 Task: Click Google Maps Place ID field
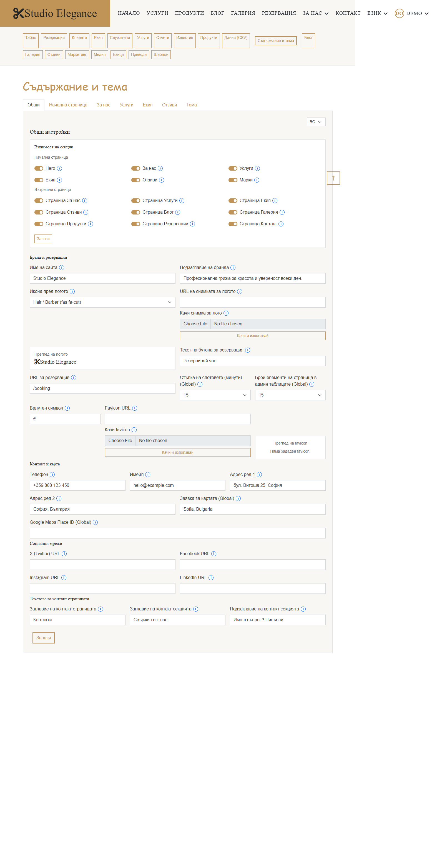pyautogui.click(x=178, y=533)
